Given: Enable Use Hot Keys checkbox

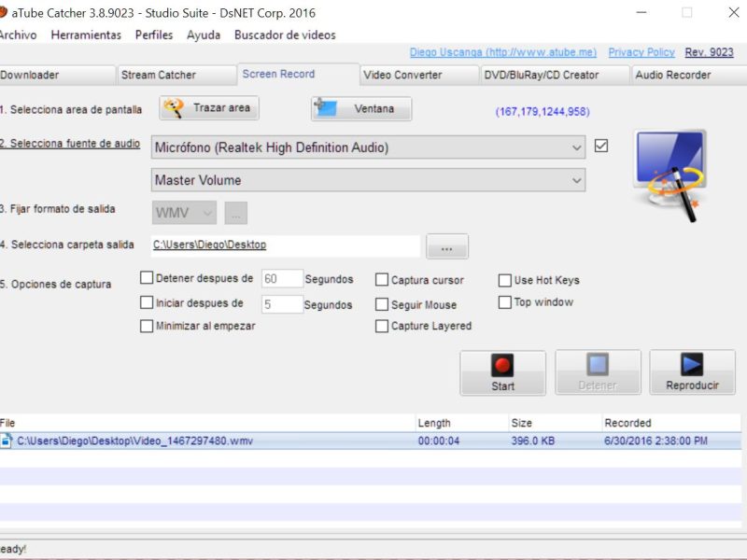Looking at the screenshot, I should pyautogui.click(x=504, y=280).
